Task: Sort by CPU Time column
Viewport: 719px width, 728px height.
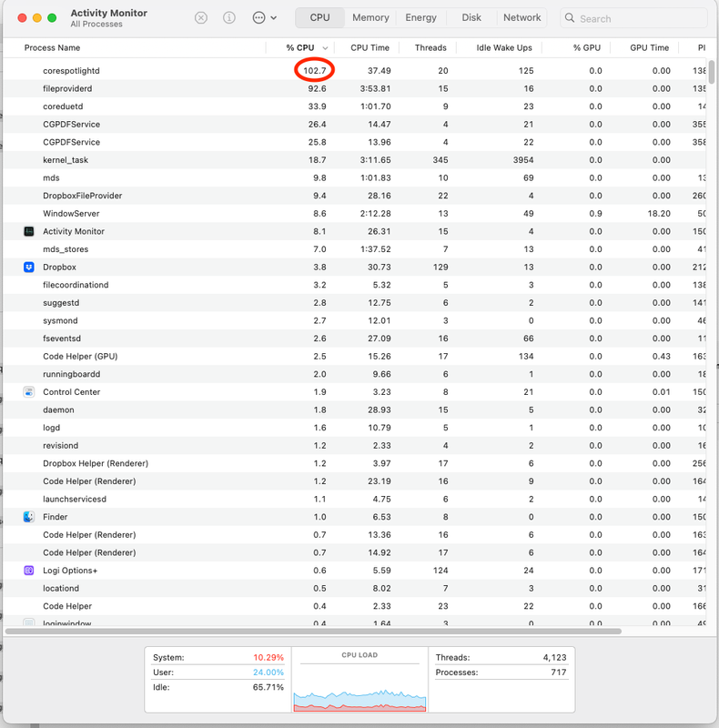Action: pos(370,48)
